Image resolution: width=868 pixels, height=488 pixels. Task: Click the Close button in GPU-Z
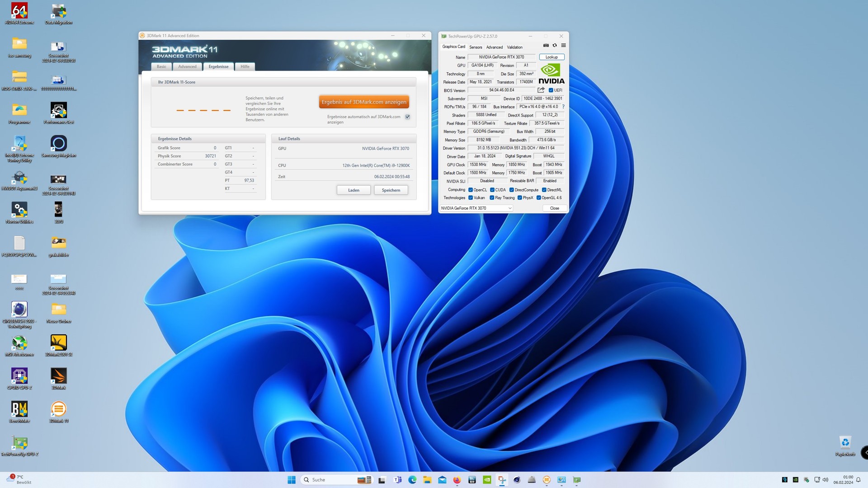[x=555, y=208]
